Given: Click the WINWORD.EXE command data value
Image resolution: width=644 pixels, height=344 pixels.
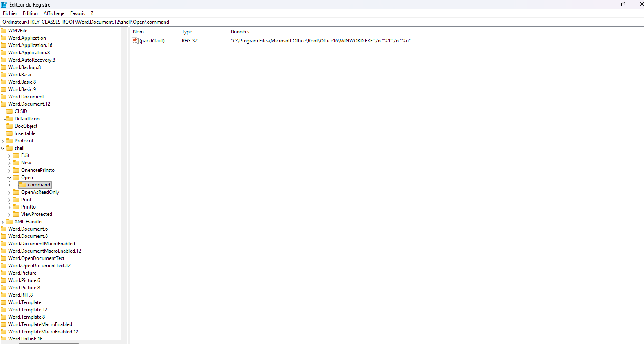Looking at the screenshot, I should [x=320, y=41].
